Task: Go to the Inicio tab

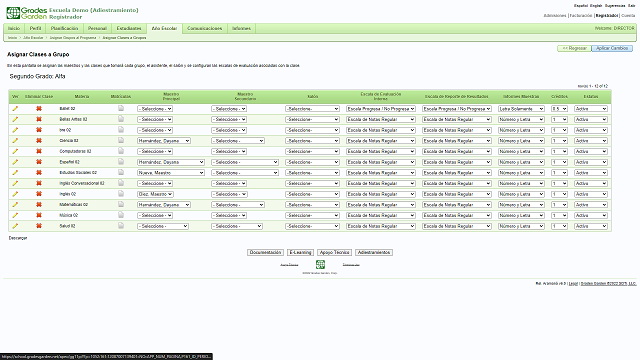Action: point(14,29)
